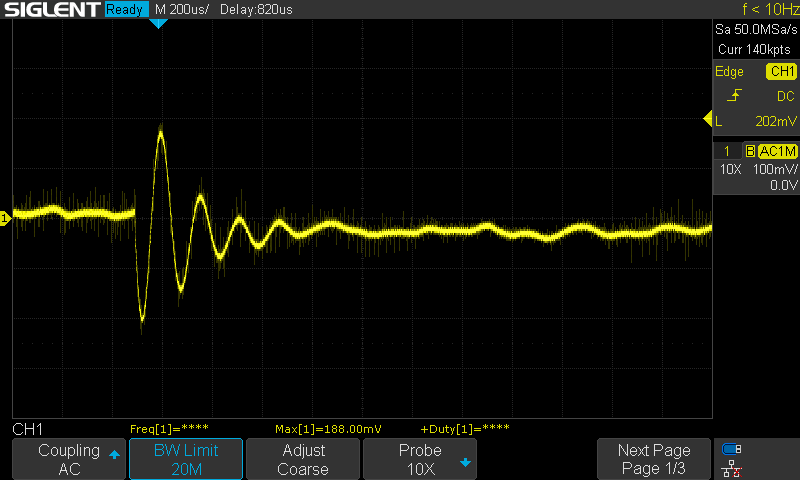Open the Probe 10X attenuation dropdown
This screenshot has height=480, width=800.
tap(420, 459)
